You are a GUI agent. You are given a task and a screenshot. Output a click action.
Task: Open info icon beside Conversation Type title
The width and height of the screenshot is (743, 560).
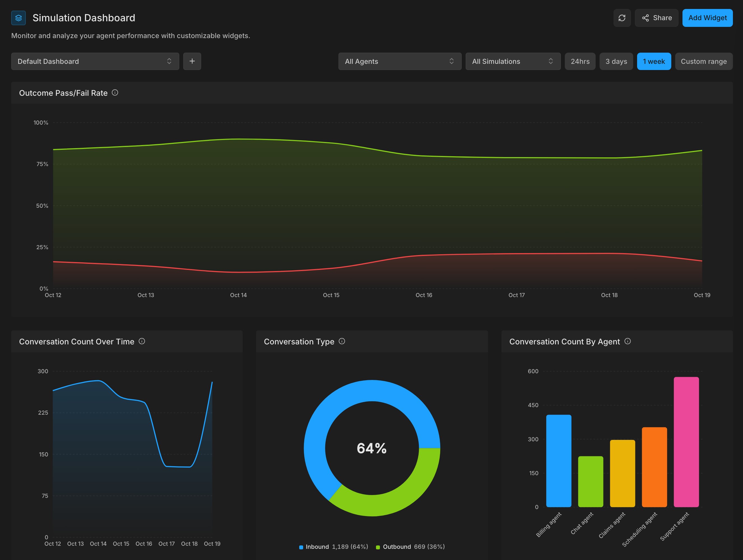click(342, 341)
